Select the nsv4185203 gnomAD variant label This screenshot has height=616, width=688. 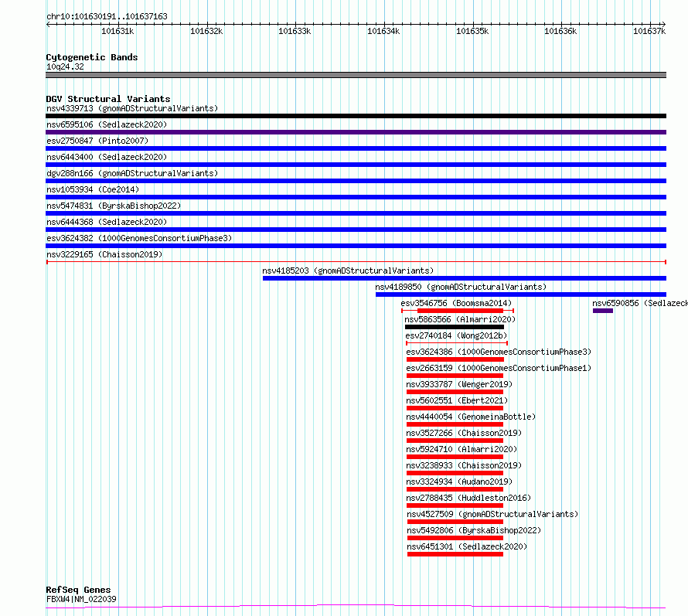point(348,271)
